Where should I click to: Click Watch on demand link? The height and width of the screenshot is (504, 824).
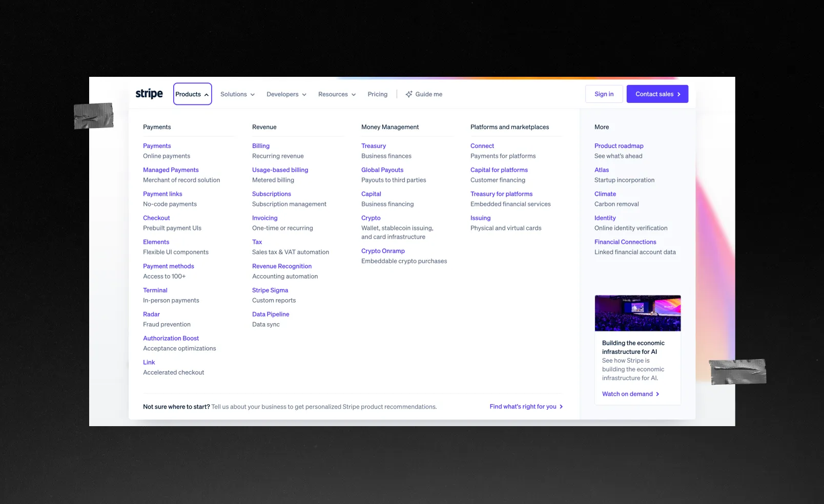[631, 394]
